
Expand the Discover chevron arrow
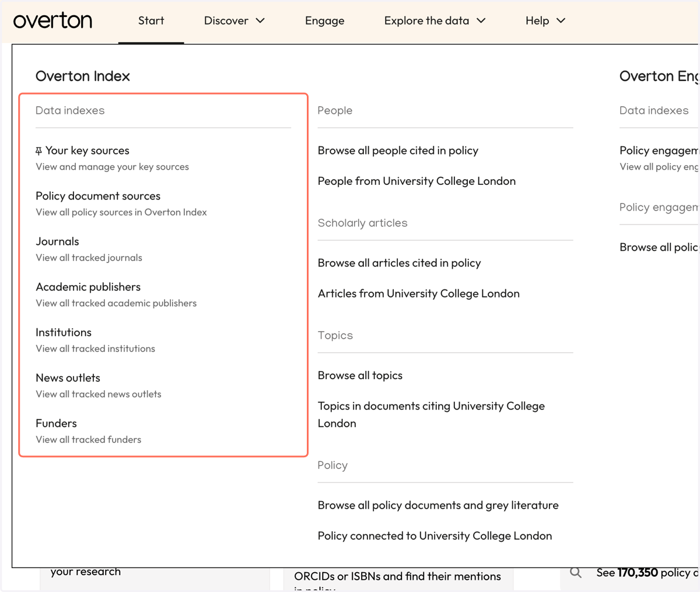[260, 20]
